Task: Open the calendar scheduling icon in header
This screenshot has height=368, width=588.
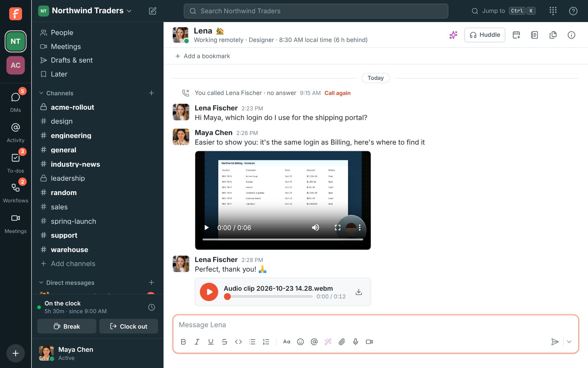Action: 516,35
